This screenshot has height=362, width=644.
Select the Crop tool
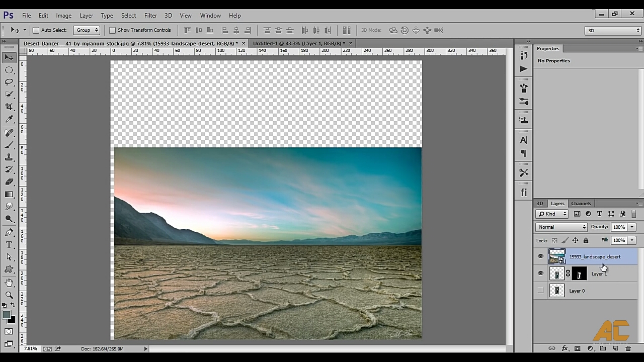9,107
